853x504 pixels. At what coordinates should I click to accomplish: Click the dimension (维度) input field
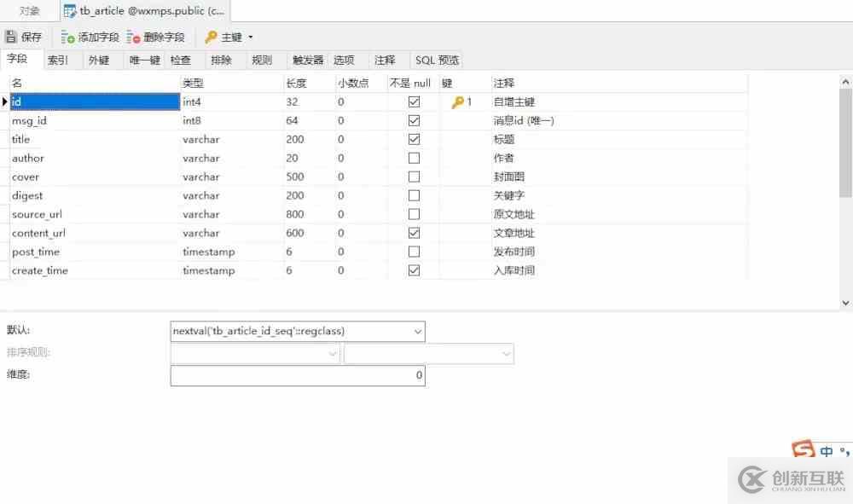[297, 375]
